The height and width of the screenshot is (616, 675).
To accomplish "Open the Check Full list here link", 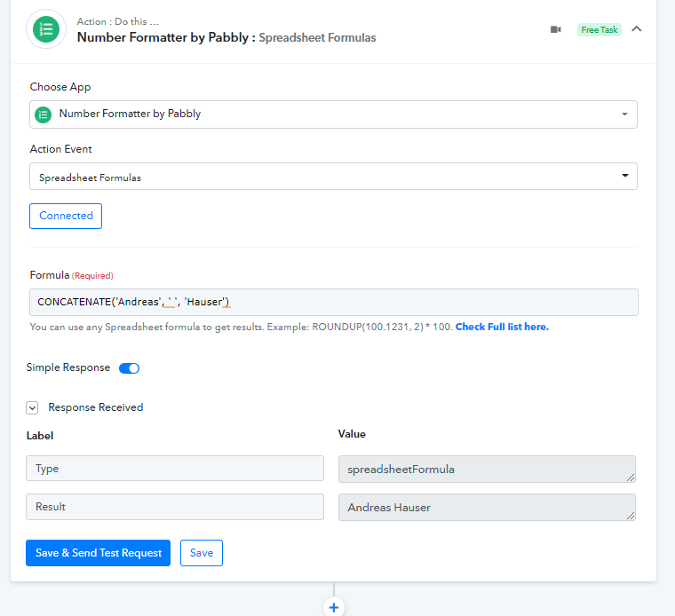I will click(502, 327).
